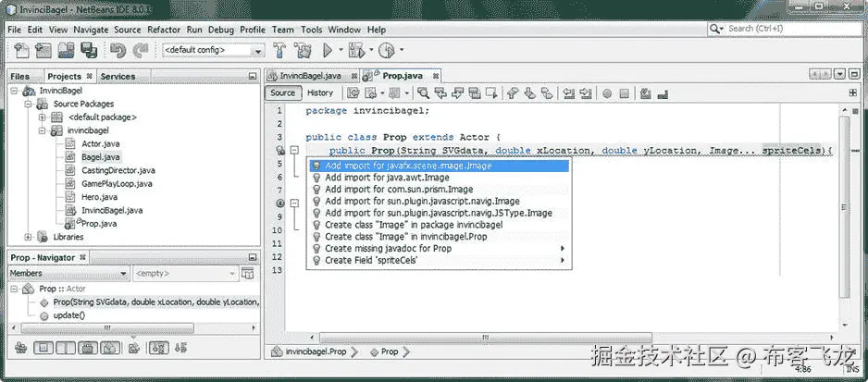Viewport: 868px width, 382px height.
Task: Click the New File toolbar icon
Action: [x=20, y=50]
